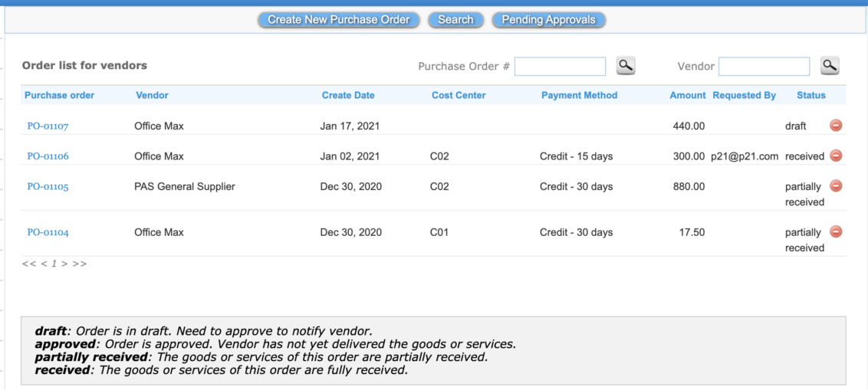
Task: Sort by the Create Date column header
Action: tap(348, 95)
